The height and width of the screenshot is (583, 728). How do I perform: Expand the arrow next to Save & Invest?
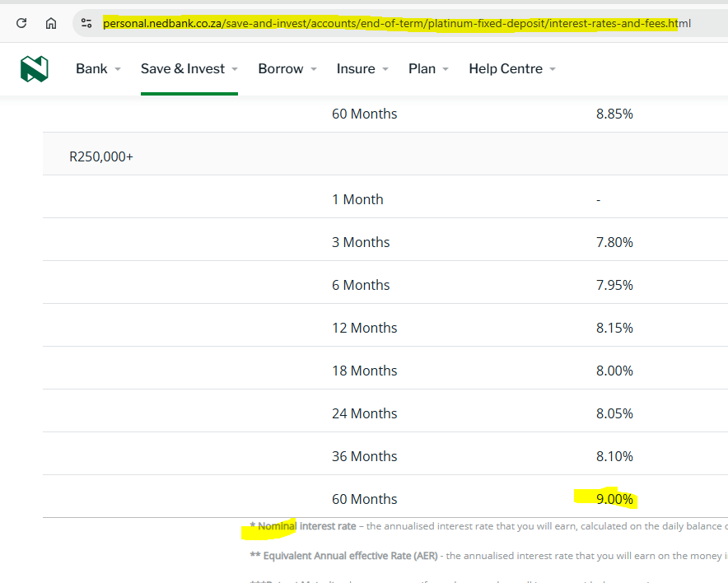[x=235, y=69]
